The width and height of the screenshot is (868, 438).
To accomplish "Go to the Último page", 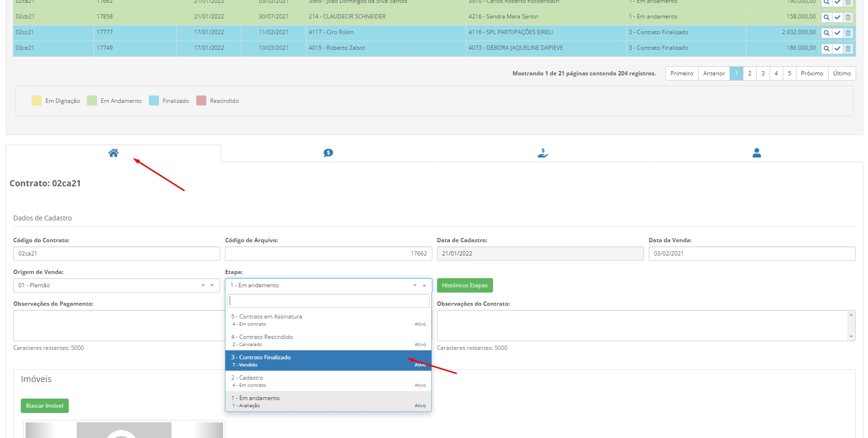I will click(842, 73).
